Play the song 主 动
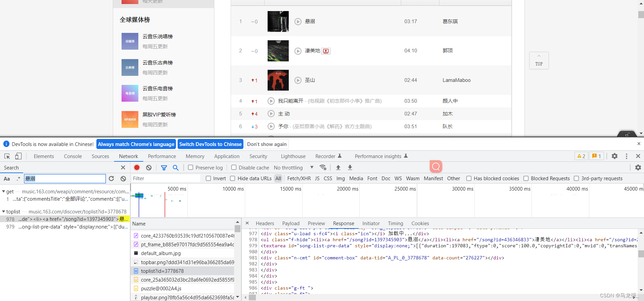Screen dimensions: 644x301 point(271,114)
